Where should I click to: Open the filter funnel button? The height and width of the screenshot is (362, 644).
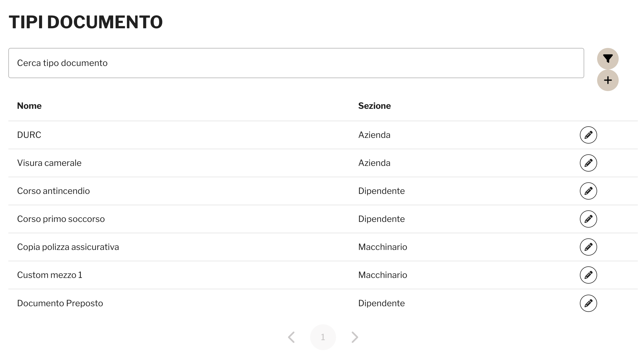point(608,59)
